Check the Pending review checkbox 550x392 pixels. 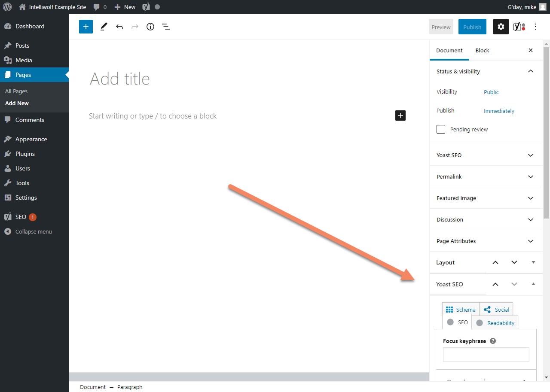(440, 129)
